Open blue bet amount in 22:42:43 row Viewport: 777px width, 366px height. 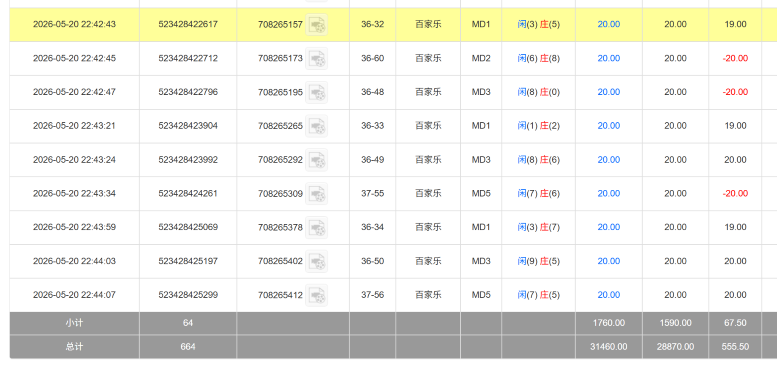(609, 24)
